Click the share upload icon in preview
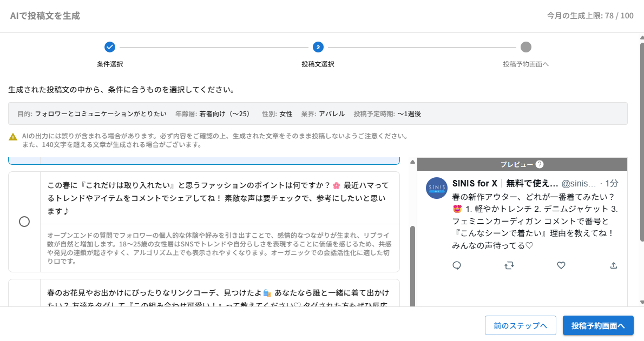Viewport: 644px width, 341px height. pos(614,265)
